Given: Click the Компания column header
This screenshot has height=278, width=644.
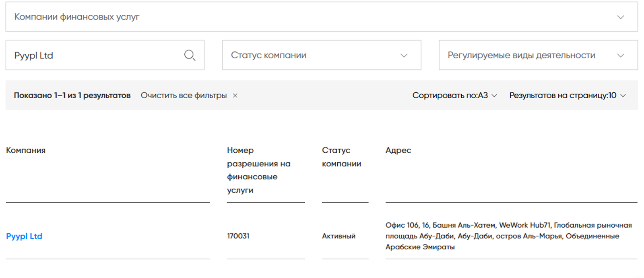Looking at the screenshot, I should pyautogui.click(x=26, y=150).
